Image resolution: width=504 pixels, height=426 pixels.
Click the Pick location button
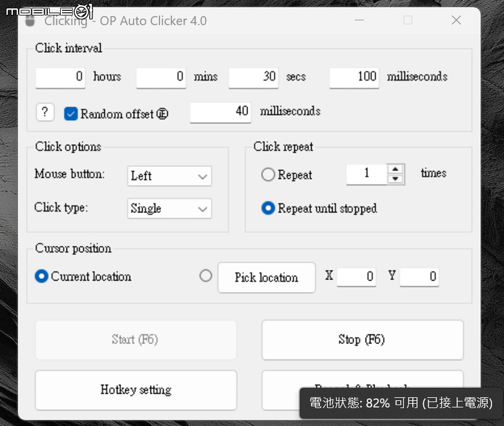coord(266,278)
